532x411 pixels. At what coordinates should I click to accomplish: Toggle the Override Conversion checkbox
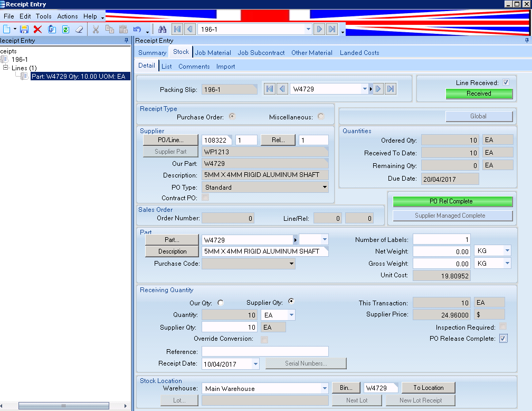point(264,340)
